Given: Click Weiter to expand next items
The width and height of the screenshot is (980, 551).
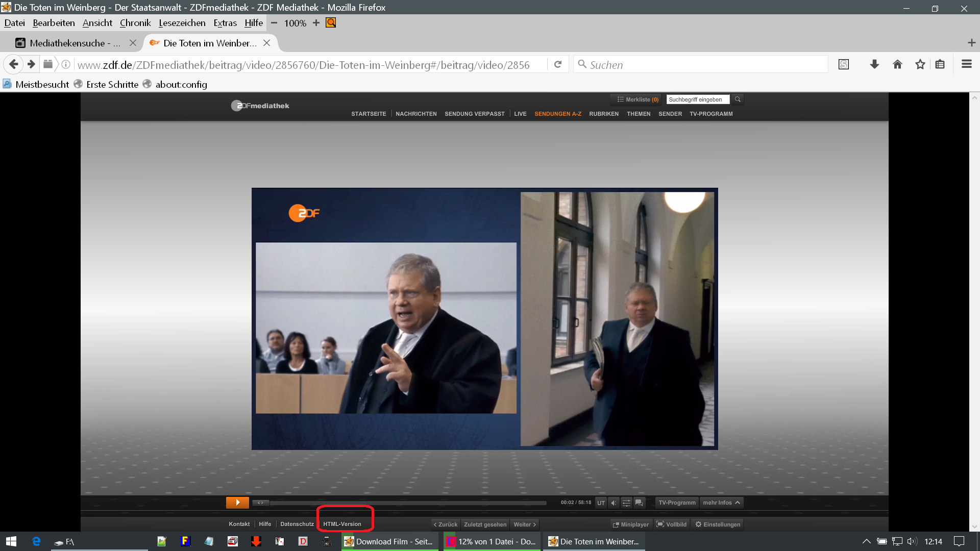Looking at the screenshot, I should click(525, 524).
